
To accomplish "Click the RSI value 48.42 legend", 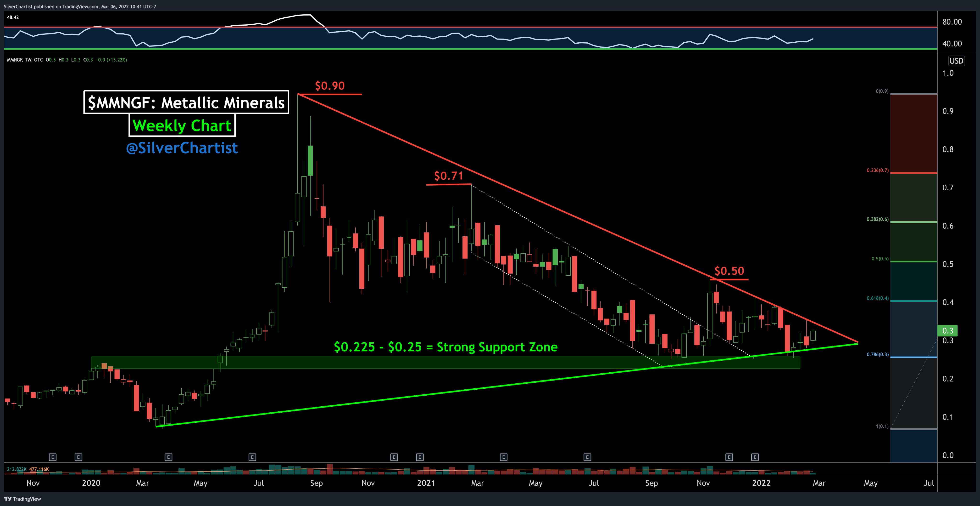I will 13,17.
